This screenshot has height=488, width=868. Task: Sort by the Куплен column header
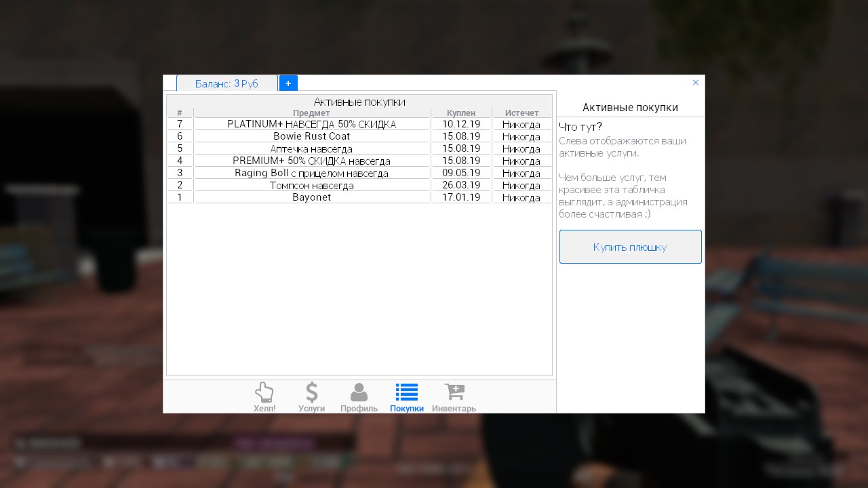(x=461, y=113)
